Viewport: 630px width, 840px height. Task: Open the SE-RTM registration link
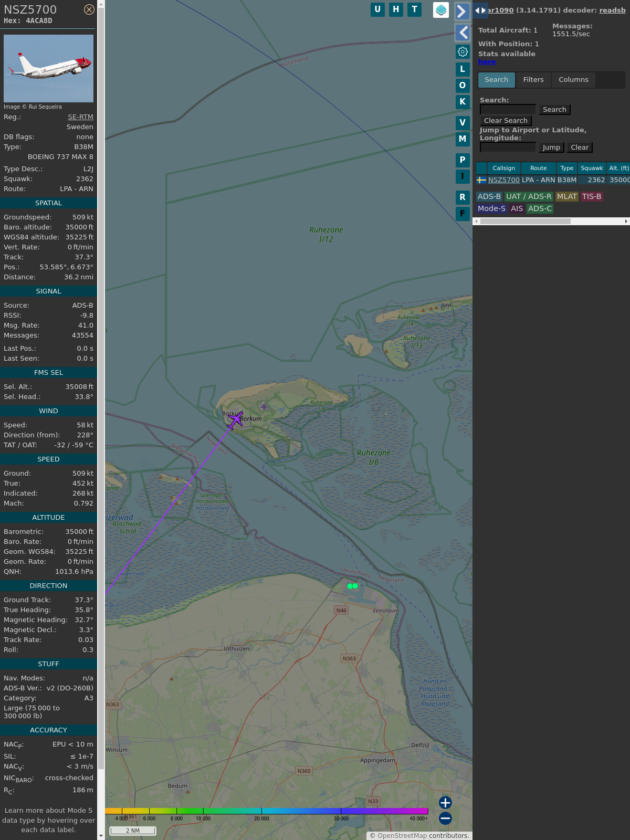point(80,117)
